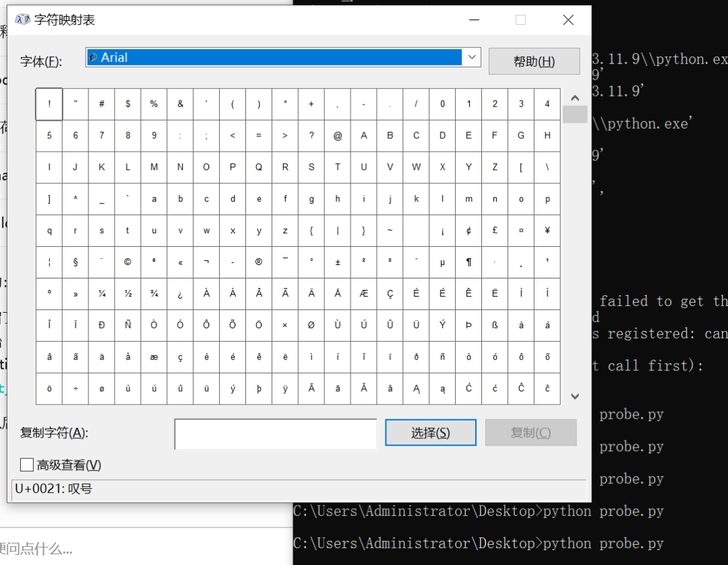This screenshot has height=565, width=728.
Task: Pick the registered ® symbol cell
Action: click(x=259, y=262)
